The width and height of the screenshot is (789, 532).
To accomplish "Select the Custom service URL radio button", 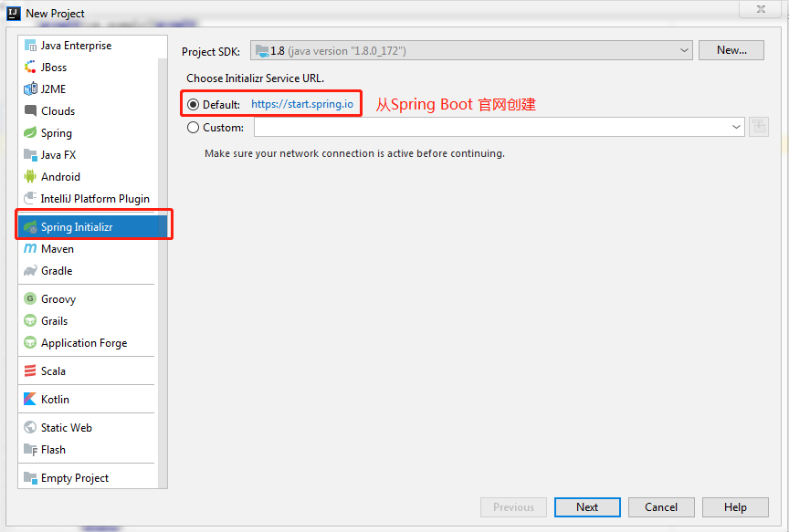I will pyautogui.click(x=193, y=128).
